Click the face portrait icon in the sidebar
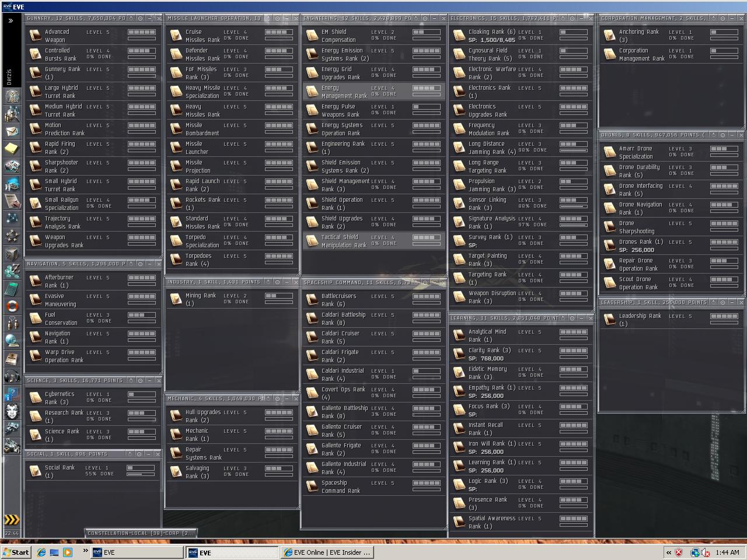This screenshot has width=747, height=560. click(x=12, y=411)
